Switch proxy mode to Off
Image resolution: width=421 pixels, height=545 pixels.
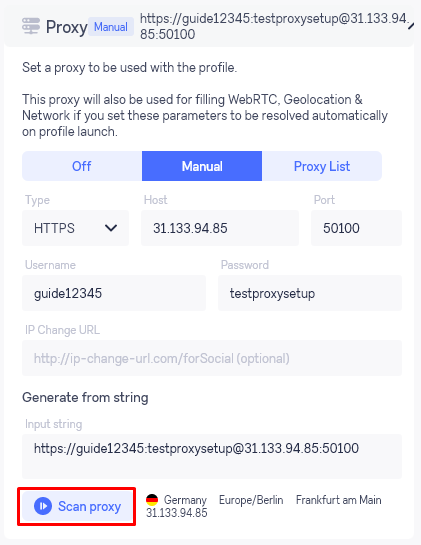coord(82,166)
